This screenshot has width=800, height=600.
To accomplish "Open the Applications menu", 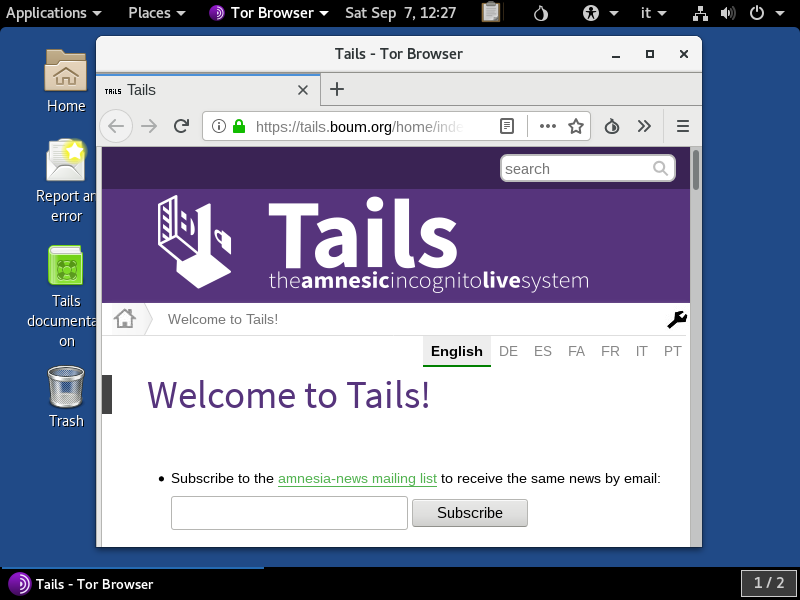I will (x=54, y=13).
